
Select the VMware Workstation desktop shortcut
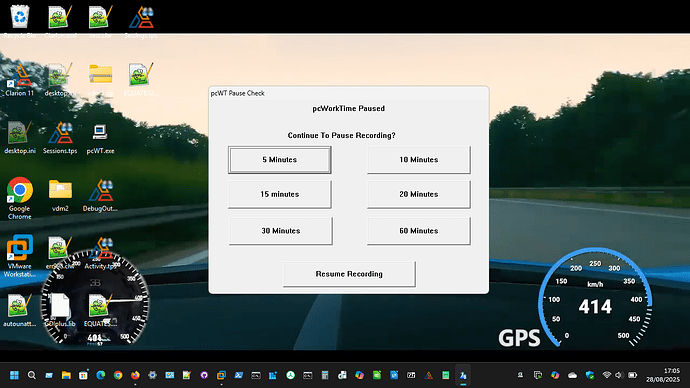19,256
